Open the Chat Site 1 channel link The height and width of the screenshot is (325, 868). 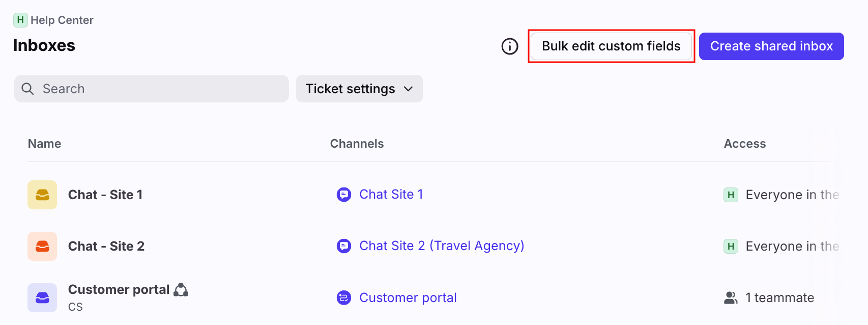[x=391, y=195]
